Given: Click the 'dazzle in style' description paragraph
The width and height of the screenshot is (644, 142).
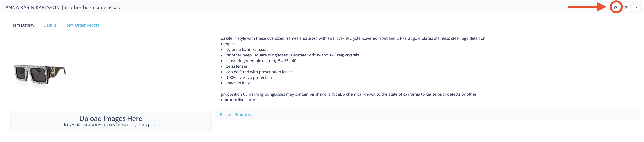Looking at the screenshot, I should pyautogui.click(x=353, y=41).
